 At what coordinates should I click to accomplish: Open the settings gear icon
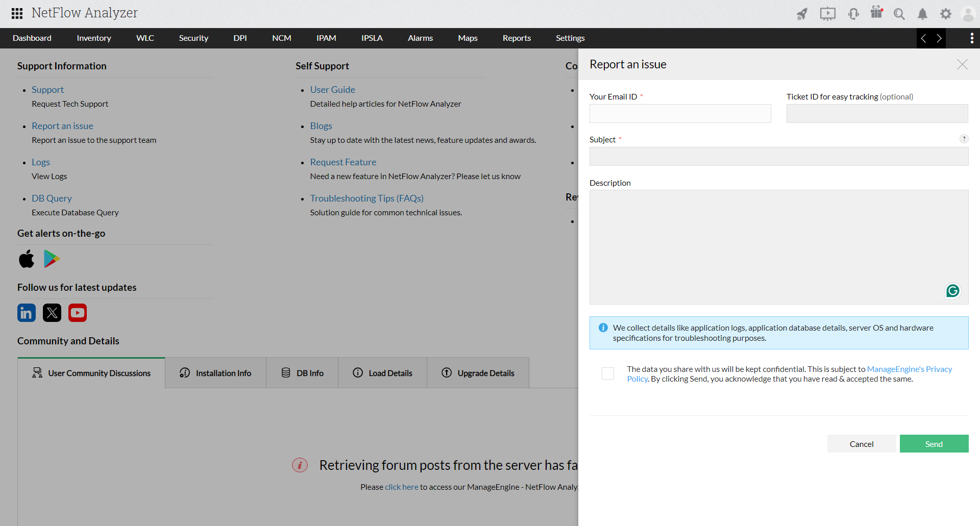pyautogui.click(x=946, y=14)
